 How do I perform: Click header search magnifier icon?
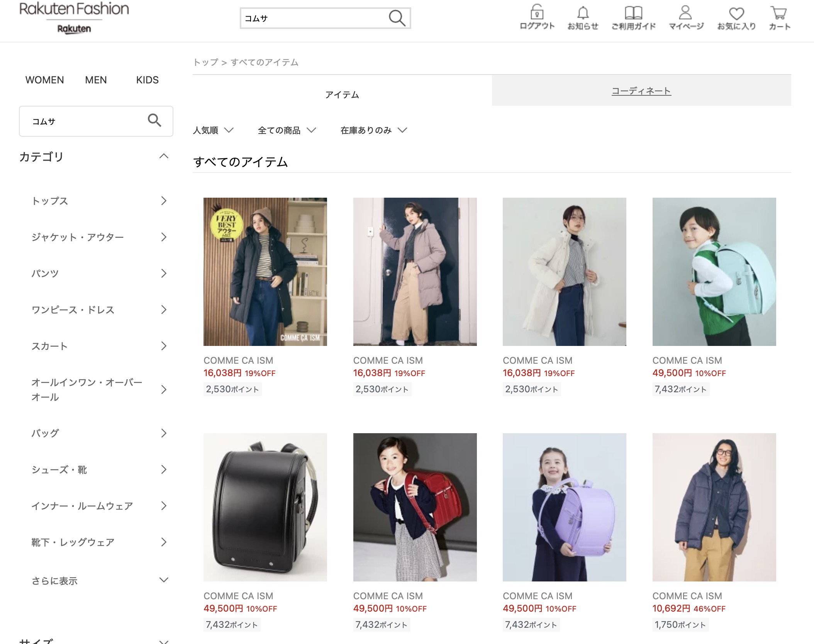click(x=397, y=18)
